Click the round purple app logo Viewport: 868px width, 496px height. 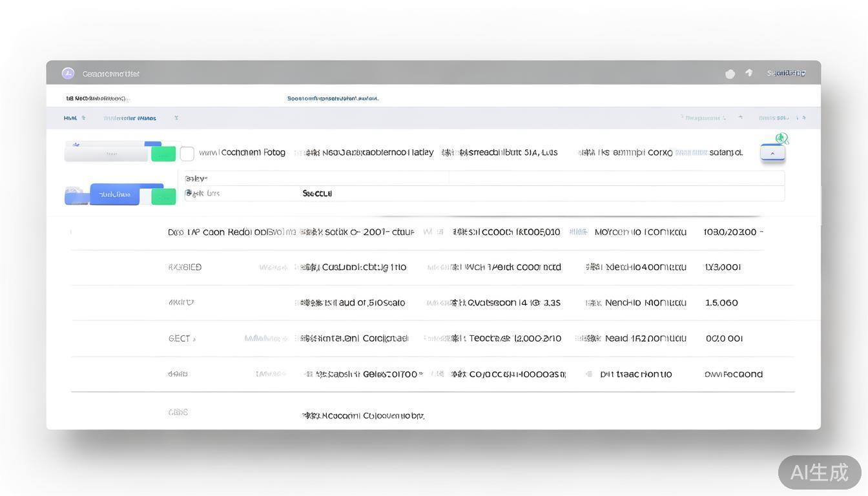coord(68,73)
